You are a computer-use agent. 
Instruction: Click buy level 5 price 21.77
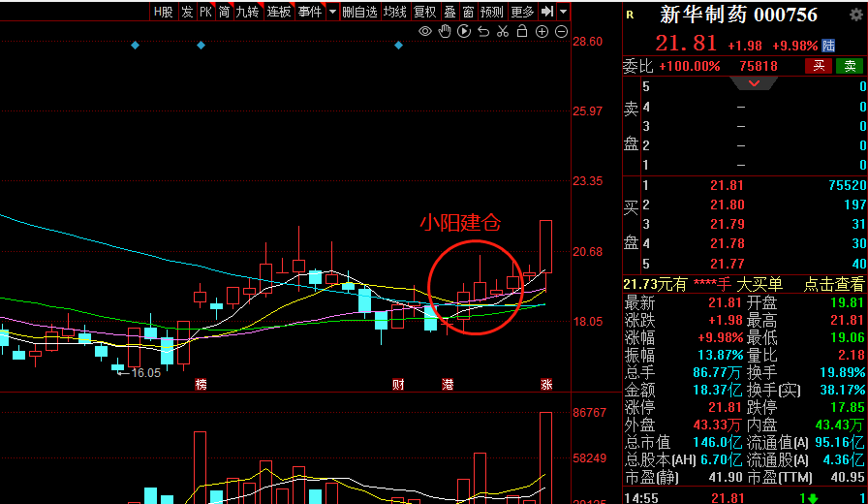[727, 264]
